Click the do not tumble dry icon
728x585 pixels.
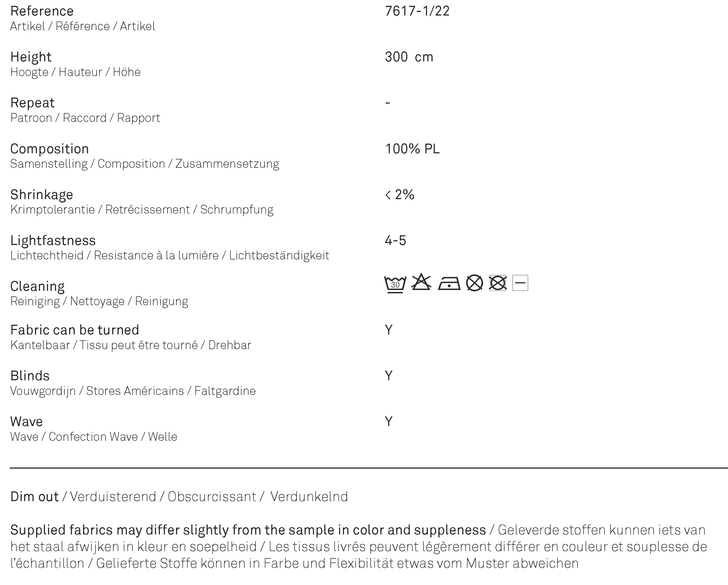[x=498, y=283]
